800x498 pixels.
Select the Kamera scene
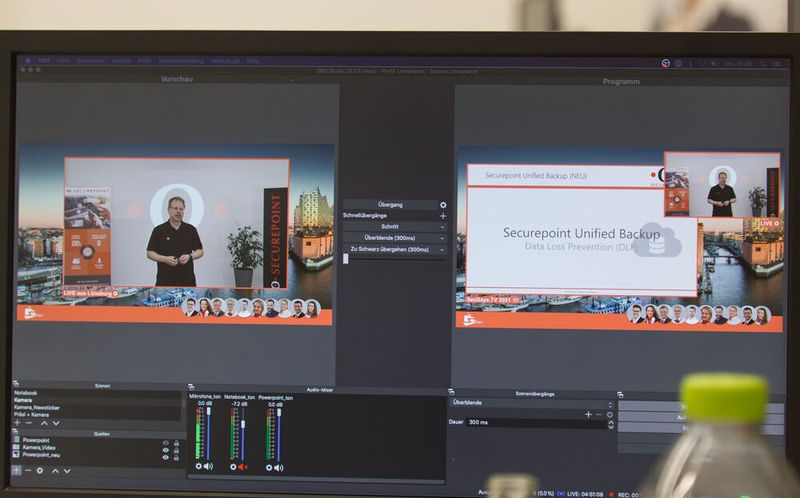click(x=97, y=401)
